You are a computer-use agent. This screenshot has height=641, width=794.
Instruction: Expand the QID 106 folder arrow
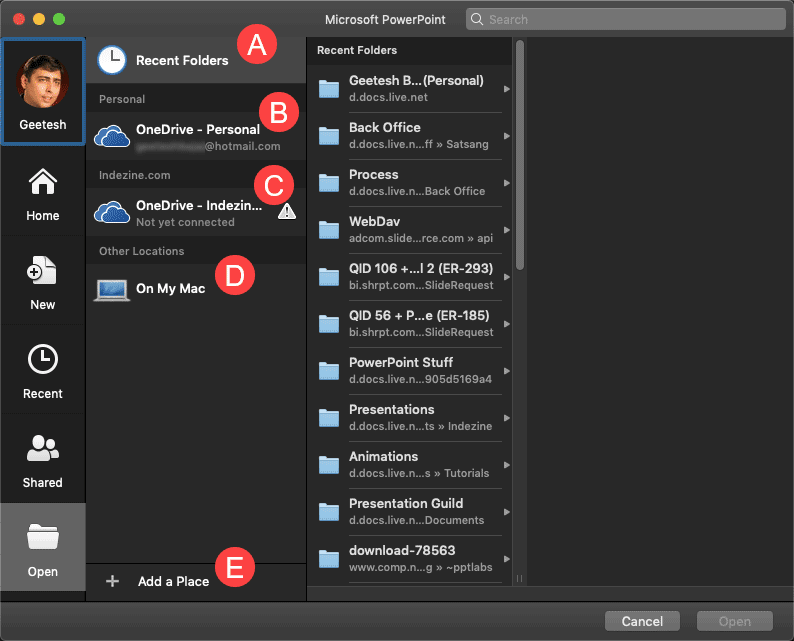pyautogui.click(x=506, y=277)
